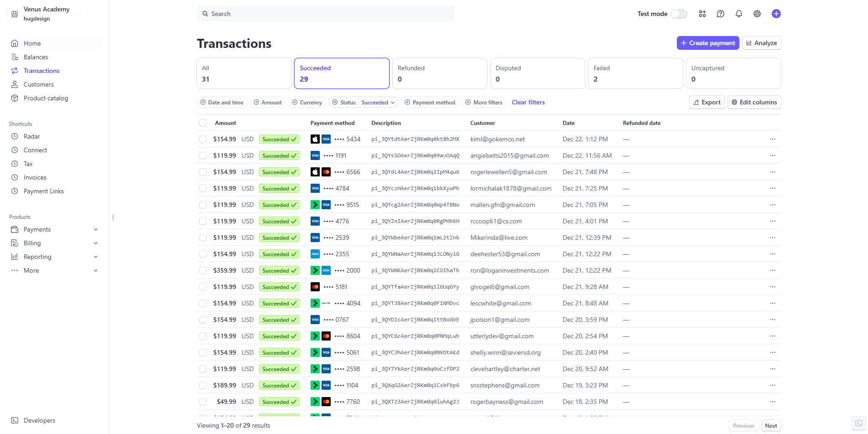Click the Clear filters link
This screenshot has height=434, width=868.
tap(528, 102)
